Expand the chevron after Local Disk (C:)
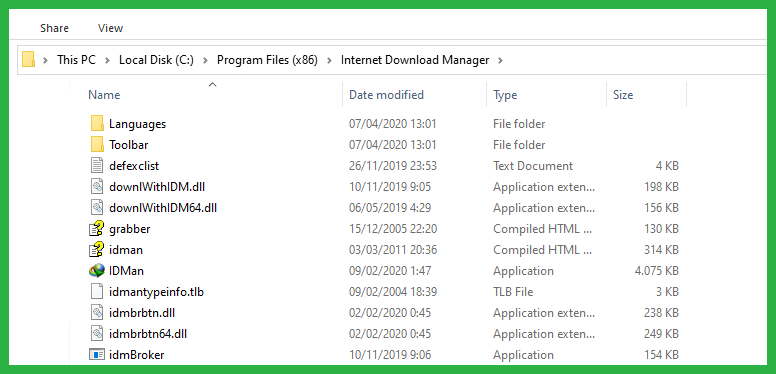The image size is (776, 374). pyautogui.click(x=205, y=60)
